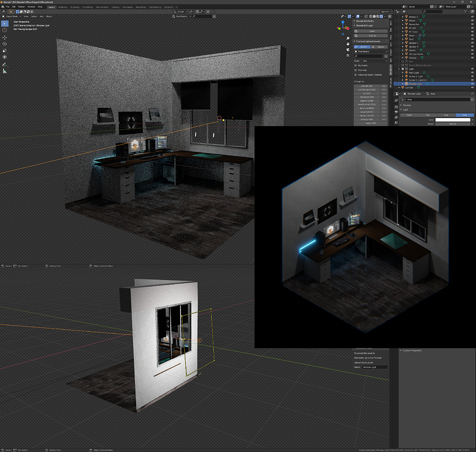This screenshot has height=452, width=476.
Task: Switch to the Modeling workspace tab
Action: 63,7
